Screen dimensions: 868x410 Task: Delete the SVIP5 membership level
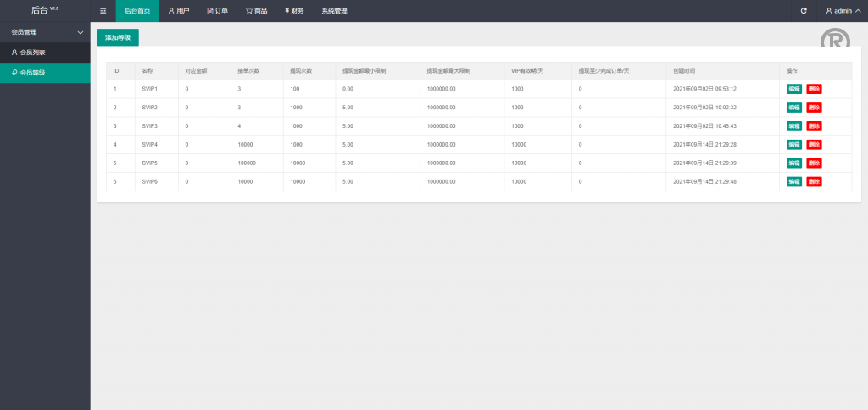(814, 163)
